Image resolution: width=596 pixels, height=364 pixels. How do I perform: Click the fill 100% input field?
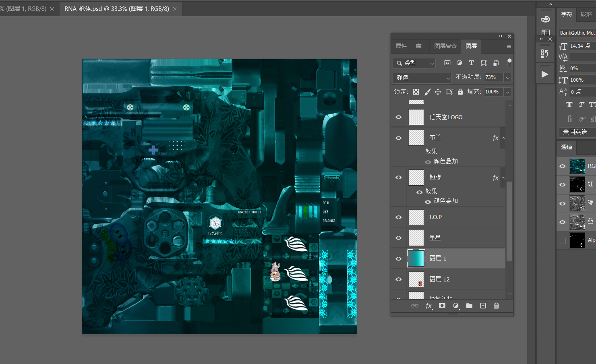point(494,92)
